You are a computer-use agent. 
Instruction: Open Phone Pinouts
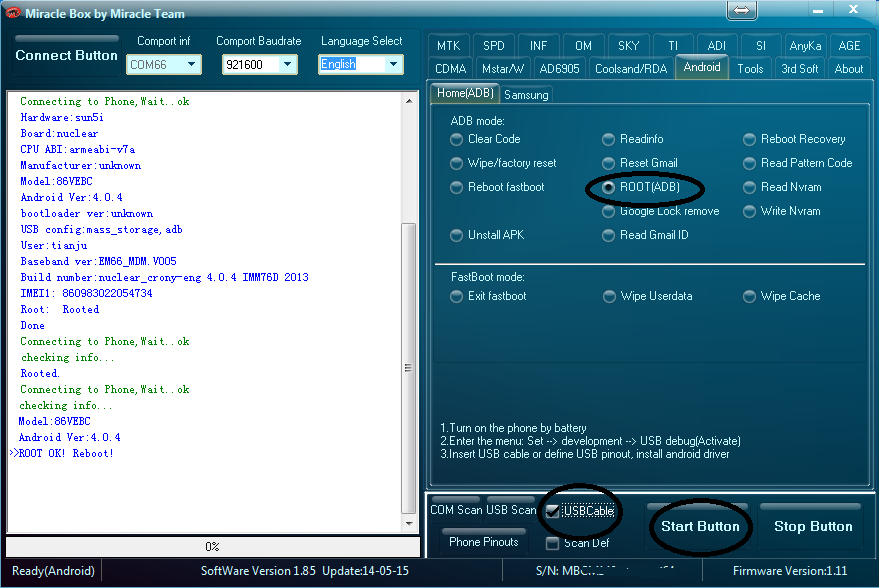tap(483, 541)
